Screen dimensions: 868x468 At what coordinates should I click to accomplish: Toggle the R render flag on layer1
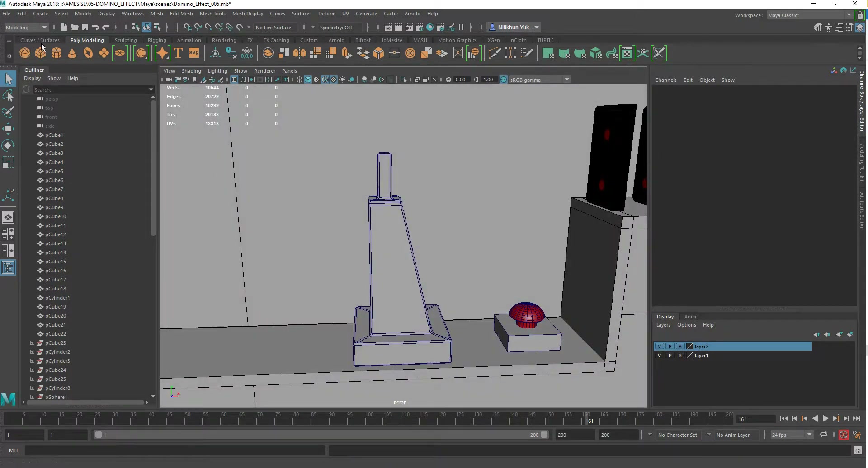[x=680, y=356]
